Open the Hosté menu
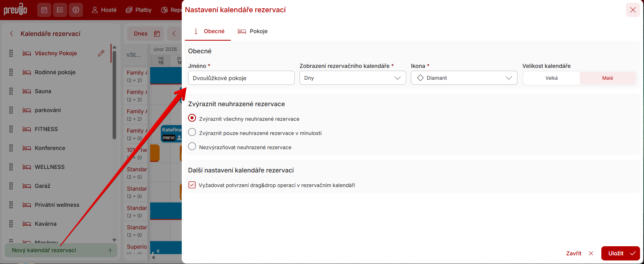 pos(104,10)
